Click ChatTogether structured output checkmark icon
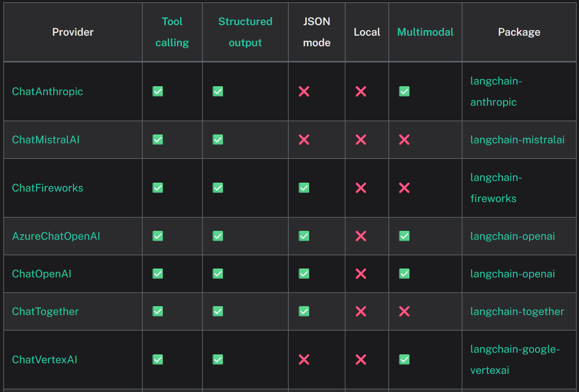Screen dimensions: 579x392 pos(218,311)
